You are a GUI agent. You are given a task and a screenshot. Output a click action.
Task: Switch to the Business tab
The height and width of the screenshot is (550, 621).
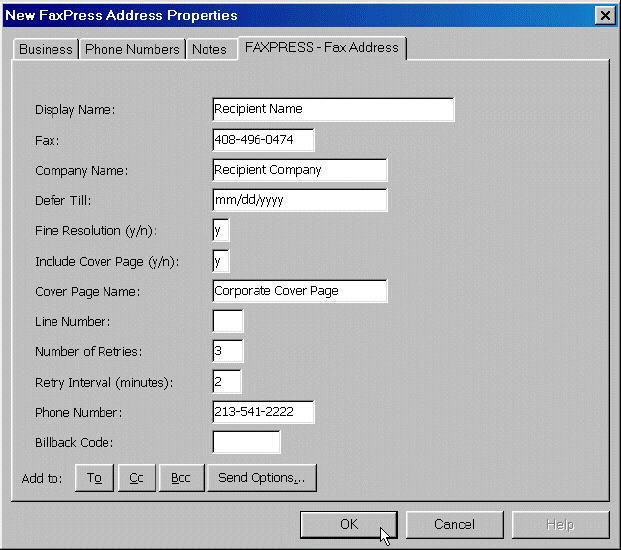click(x=46, y=49)
